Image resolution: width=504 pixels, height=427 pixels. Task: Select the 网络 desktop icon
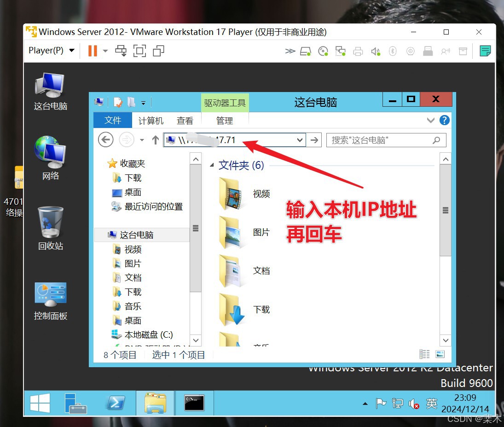51,158
